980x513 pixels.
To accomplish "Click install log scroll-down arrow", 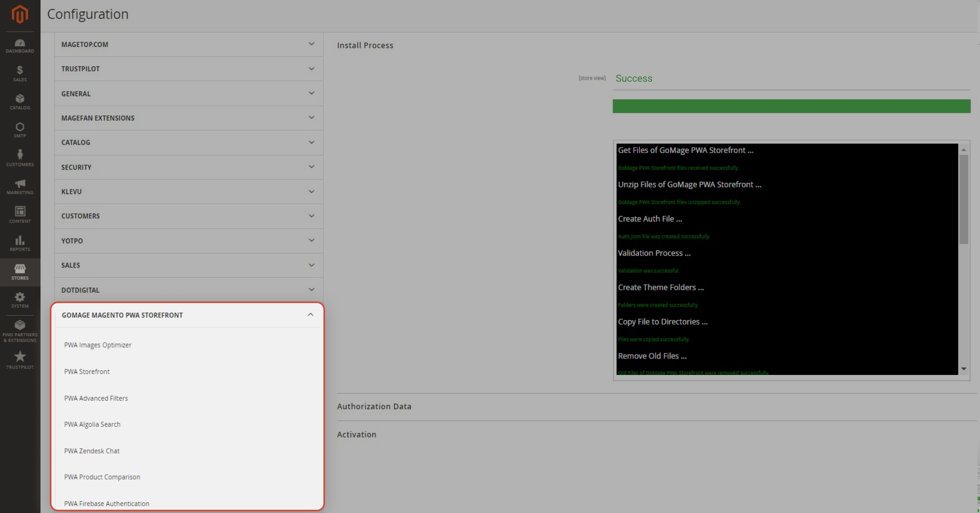I will point(964,368).
